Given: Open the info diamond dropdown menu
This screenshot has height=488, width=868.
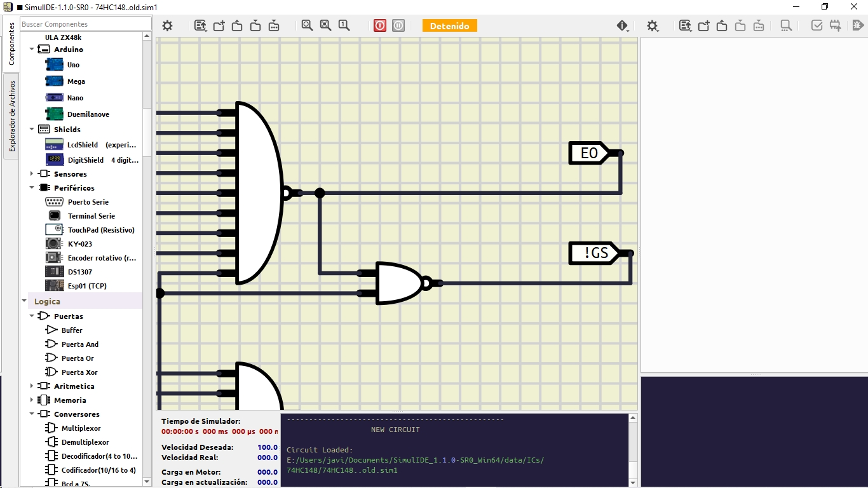Looking at the screenshot, I should (x=622, y=26).
